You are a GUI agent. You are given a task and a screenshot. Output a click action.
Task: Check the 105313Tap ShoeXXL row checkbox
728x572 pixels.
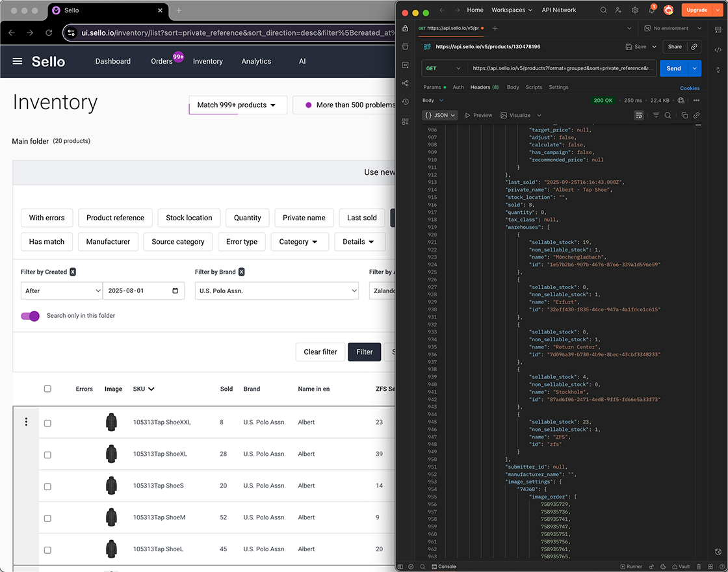(x=47, y=422)
